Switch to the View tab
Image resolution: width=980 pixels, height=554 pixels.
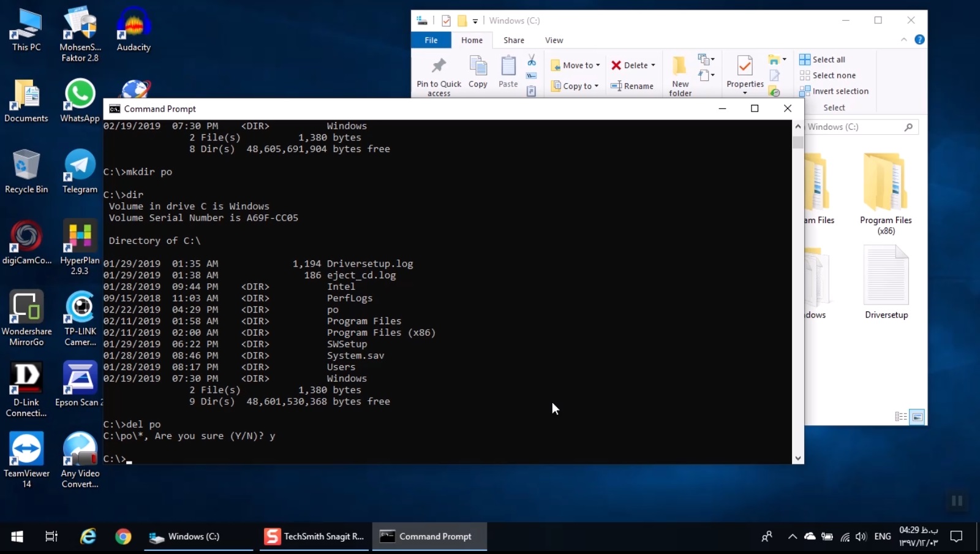(554, 40)
